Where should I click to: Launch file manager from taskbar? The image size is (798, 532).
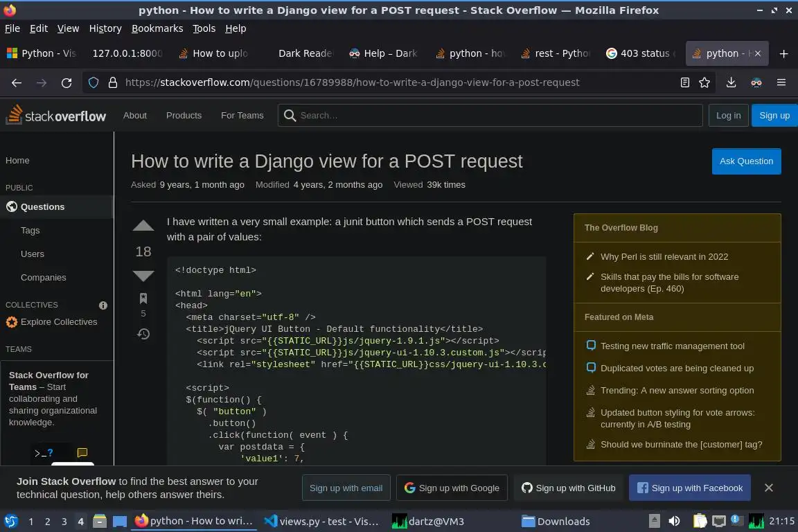click(100, 522)
